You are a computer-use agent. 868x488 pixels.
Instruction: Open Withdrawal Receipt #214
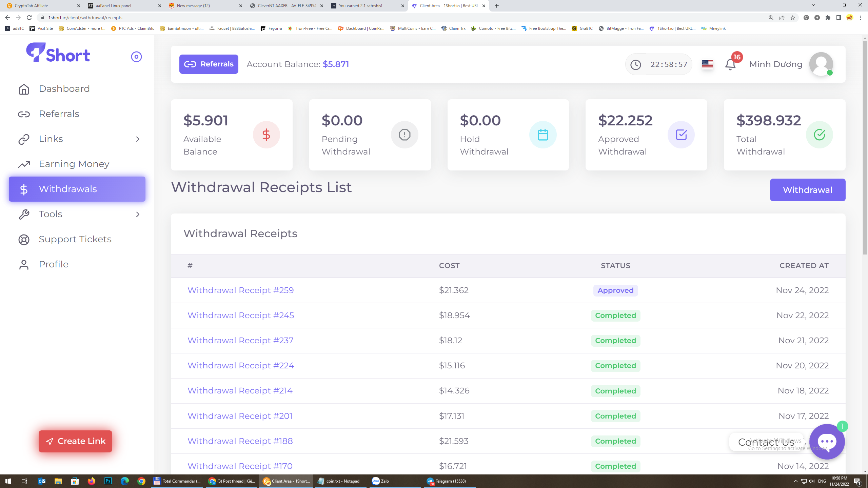pyautogui.click(x=240, y=391)
